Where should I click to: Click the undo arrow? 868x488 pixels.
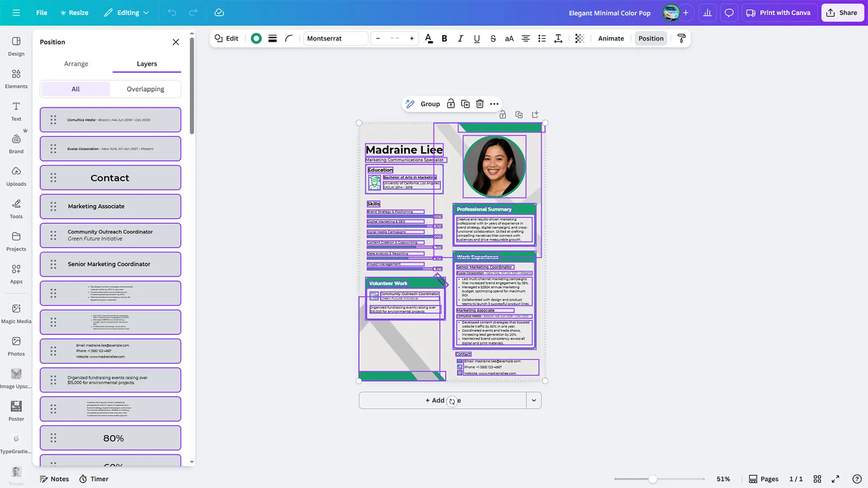click(x=172, y=12)
